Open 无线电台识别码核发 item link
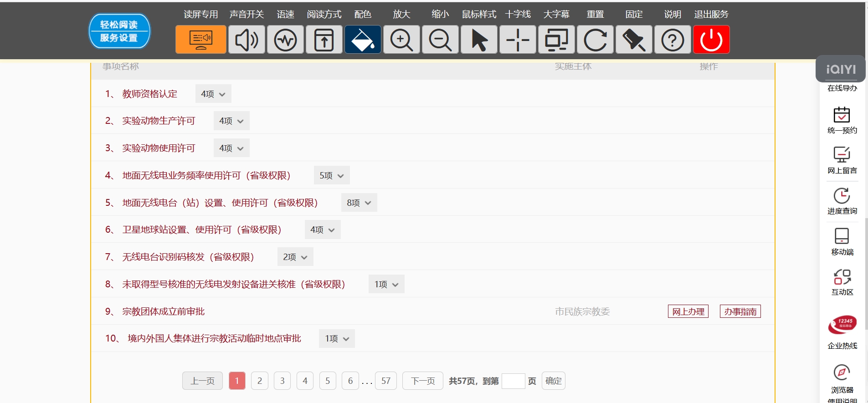The height and width of the screenshot is (403, 868). click(188, 257)
